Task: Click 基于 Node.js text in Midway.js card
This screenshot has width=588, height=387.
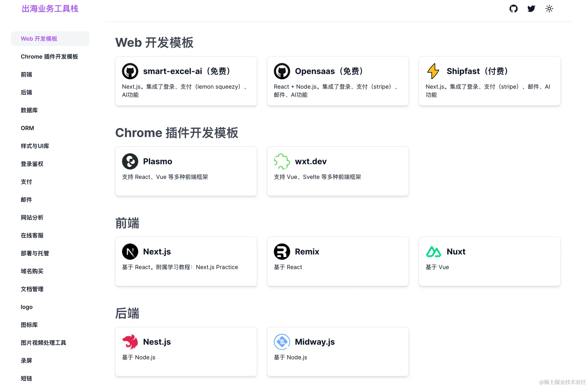Action: pos(290,357)
